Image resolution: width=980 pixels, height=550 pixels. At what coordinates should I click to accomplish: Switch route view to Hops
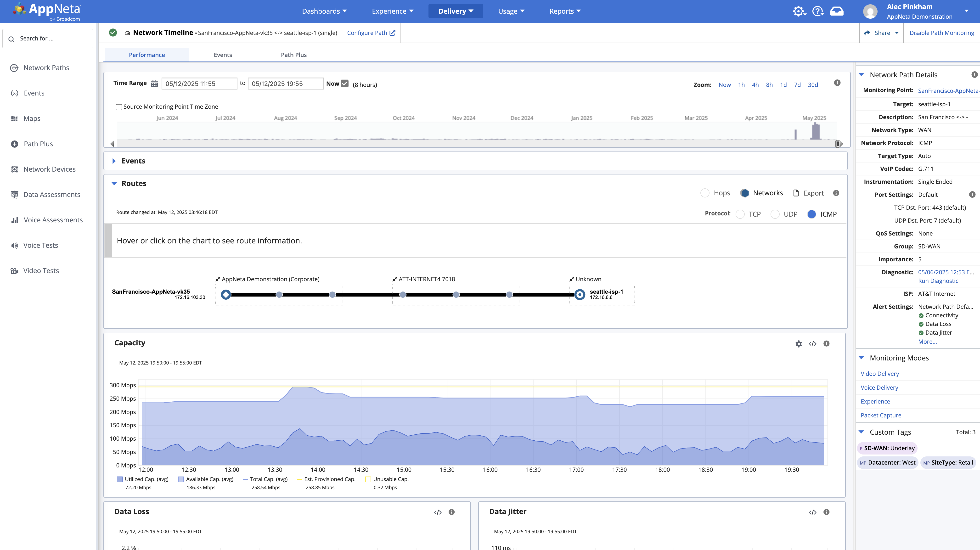pyautogui.click(x=705, y=193)
